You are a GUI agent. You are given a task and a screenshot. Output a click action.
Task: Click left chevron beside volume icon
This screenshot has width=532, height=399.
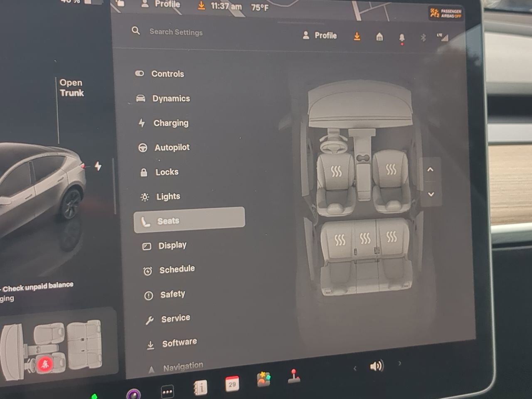click(355, 368)
